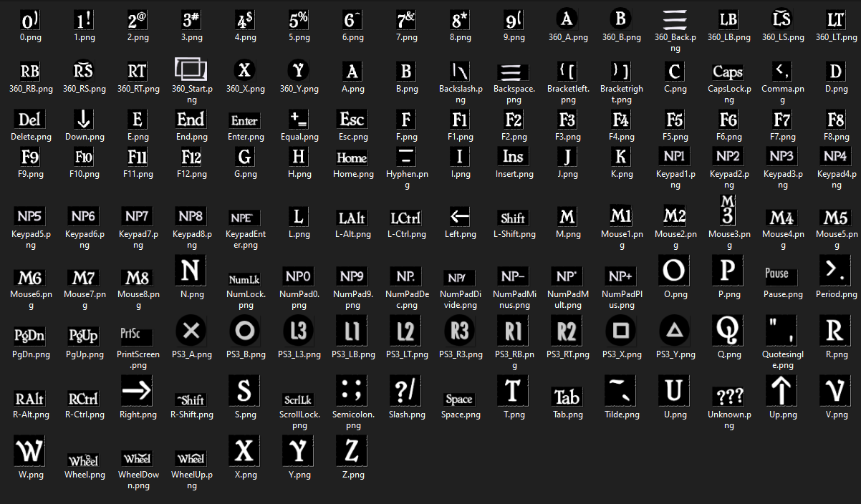Click the Tab.png key icon

coord(567,395)
